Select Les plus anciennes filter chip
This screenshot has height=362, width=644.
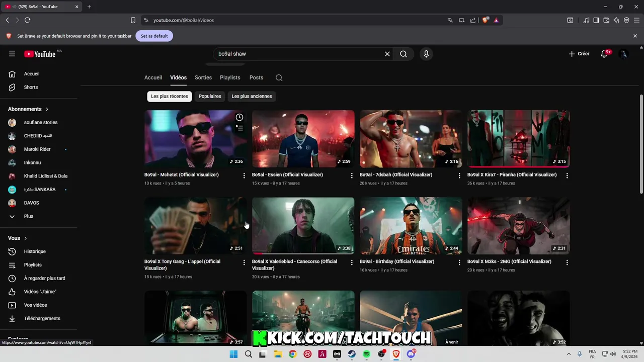[252, 96]
